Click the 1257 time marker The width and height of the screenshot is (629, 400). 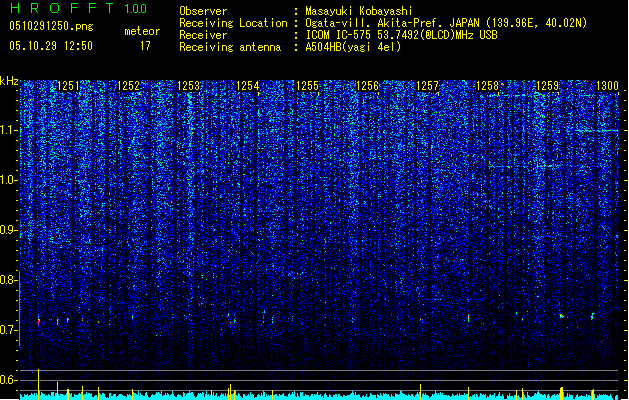[428, 86]
